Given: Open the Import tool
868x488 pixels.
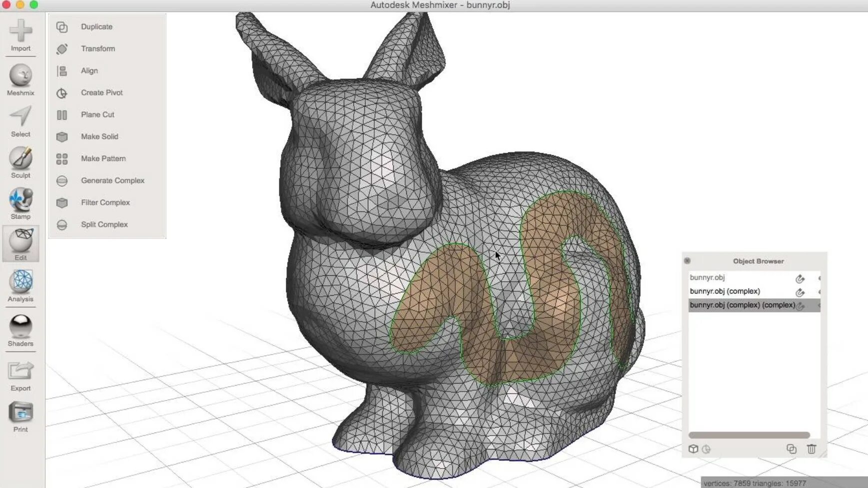Looking at the screenshot, I should click(20, 35).
